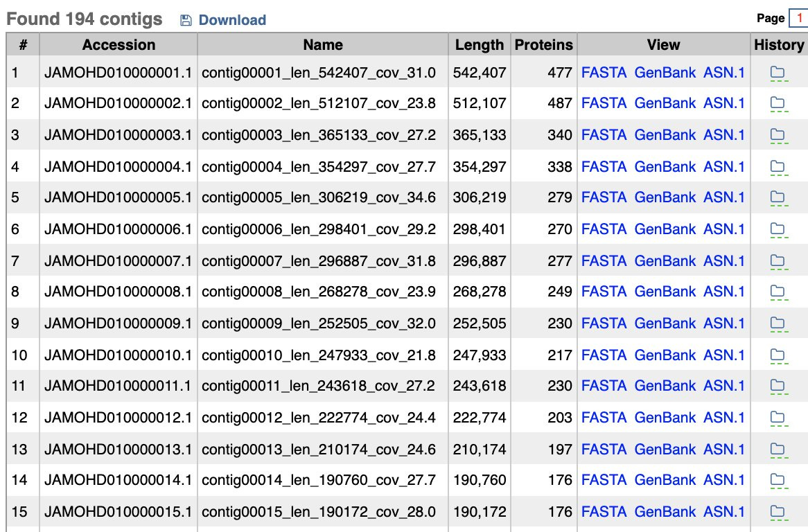This screenshot has width=808, height=532.
Task: Click the # column header
Action: coord(23,45)
